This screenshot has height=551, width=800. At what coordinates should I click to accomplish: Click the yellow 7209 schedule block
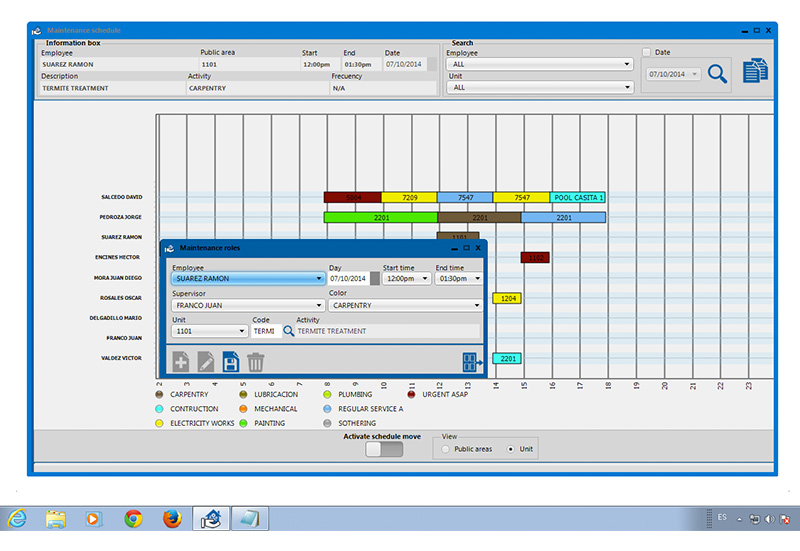coord(409,198)
